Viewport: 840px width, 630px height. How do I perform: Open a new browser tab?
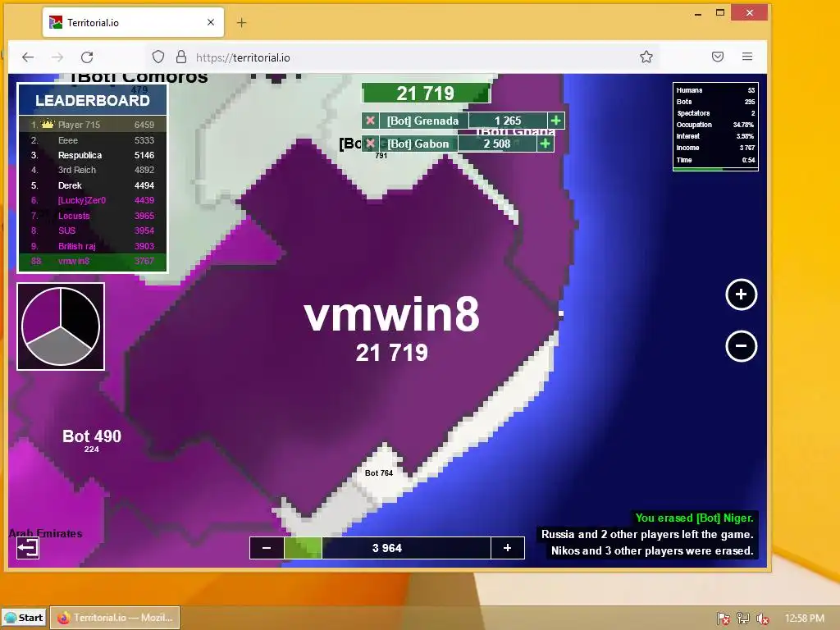coord(242,22)
